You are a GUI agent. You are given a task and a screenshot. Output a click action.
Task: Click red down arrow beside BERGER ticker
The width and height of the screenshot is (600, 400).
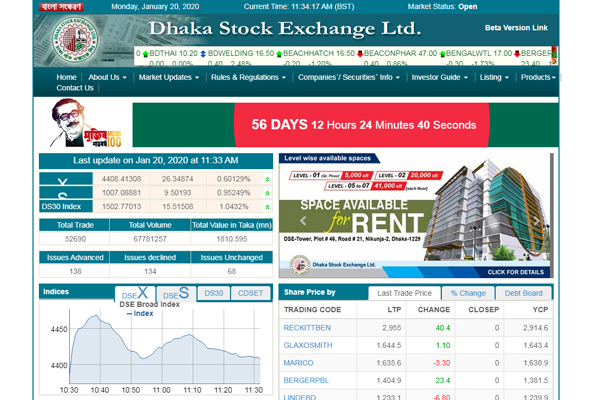click(517, 54)
